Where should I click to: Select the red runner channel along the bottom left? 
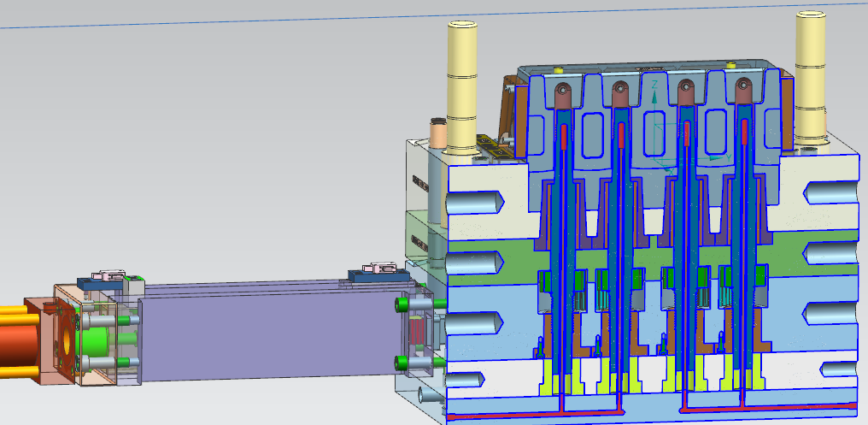coord(536,413)
